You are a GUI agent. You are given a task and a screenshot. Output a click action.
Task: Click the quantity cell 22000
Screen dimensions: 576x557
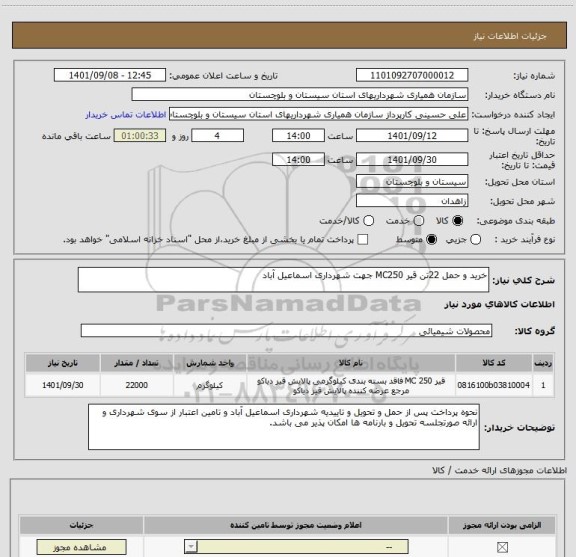click(137, 385)
